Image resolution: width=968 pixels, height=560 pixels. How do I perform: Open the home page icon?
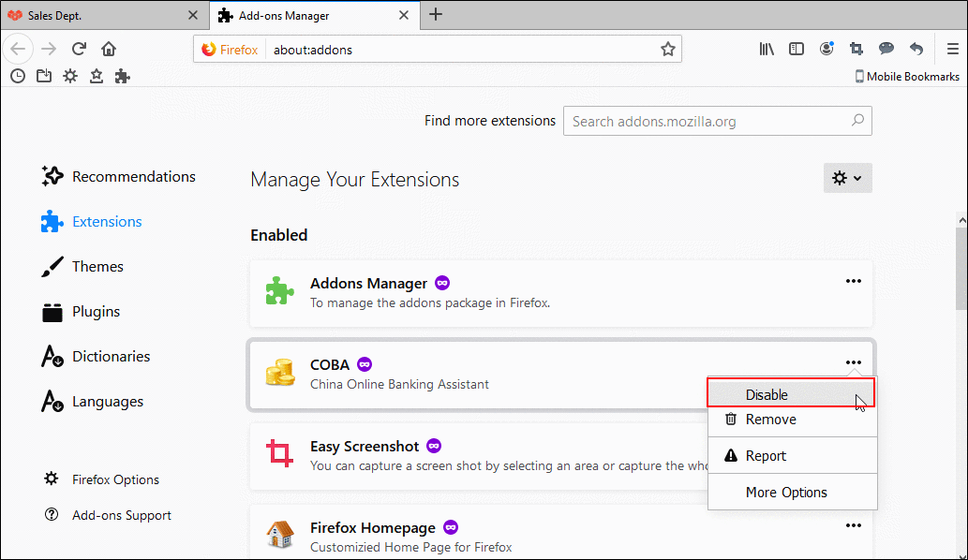pos(109,49)
